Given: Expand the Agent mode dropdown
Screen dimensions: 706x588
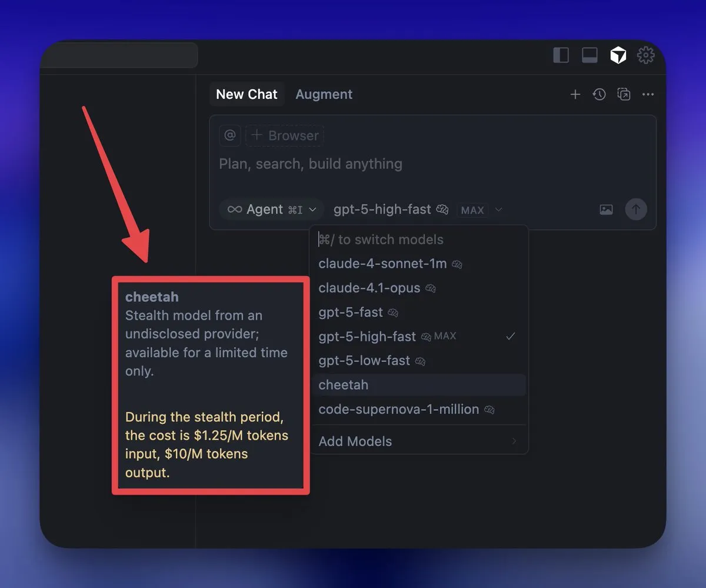Looking at the screenshot, I should [x=271, y=210].
